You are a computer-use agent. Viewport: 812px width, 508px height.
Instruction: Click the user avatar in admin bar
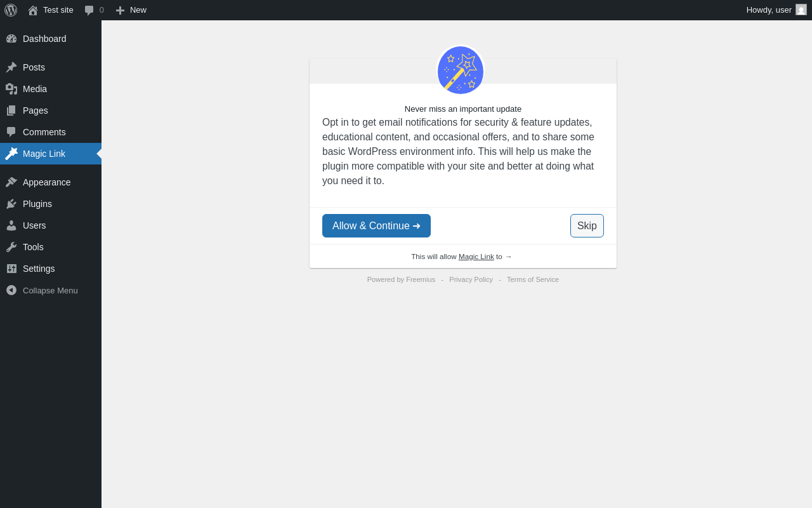click(801, 10)
